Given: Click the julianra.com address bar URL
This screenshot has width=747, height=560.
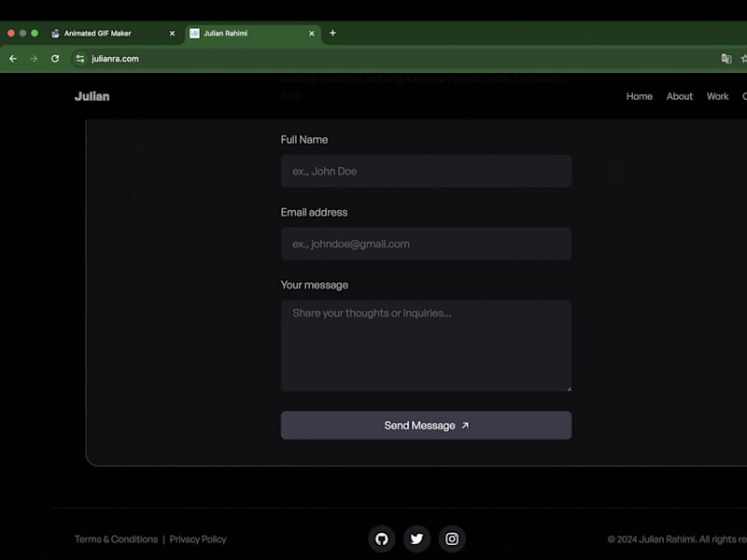Looking at the screenshot, I should 115,59.
